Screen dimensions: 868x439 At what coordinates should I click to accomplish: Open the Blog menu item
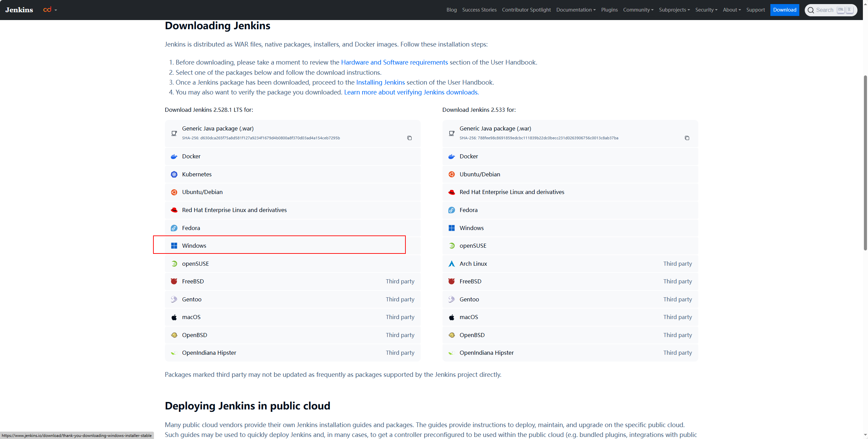click(451, 10)
